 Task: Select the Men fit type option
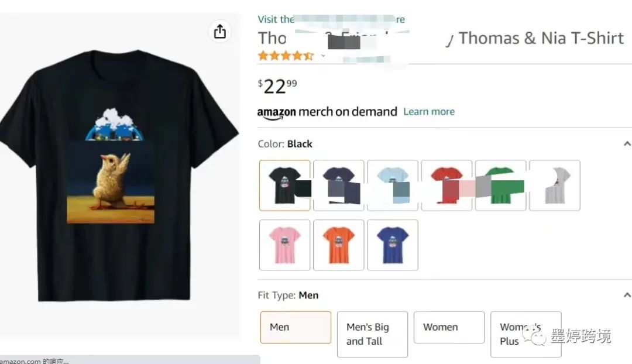pos(296,327)
